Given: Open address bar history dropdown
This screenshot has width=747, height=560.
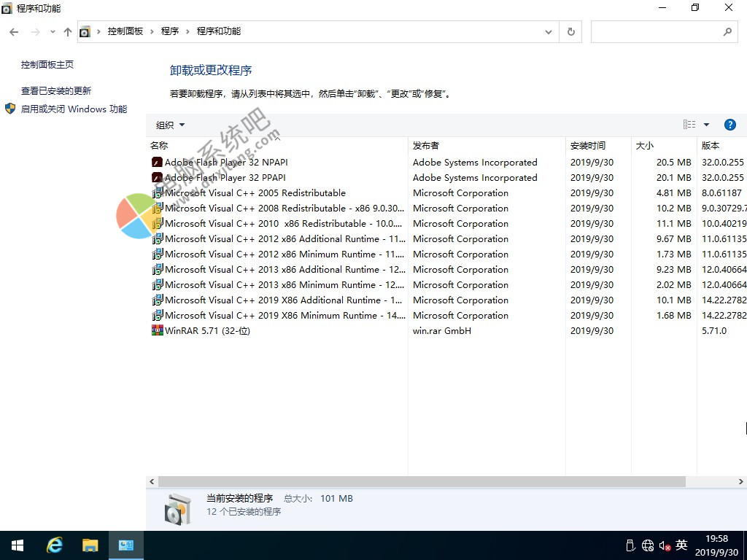Looking at the screenshot, I should (x=549, y=31).
